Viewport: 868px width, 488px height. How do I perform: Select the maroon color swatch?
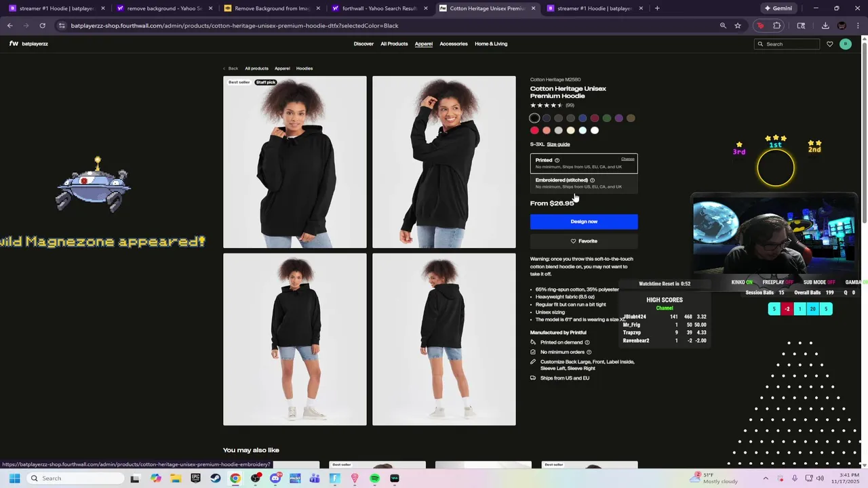tap(595, 119)
